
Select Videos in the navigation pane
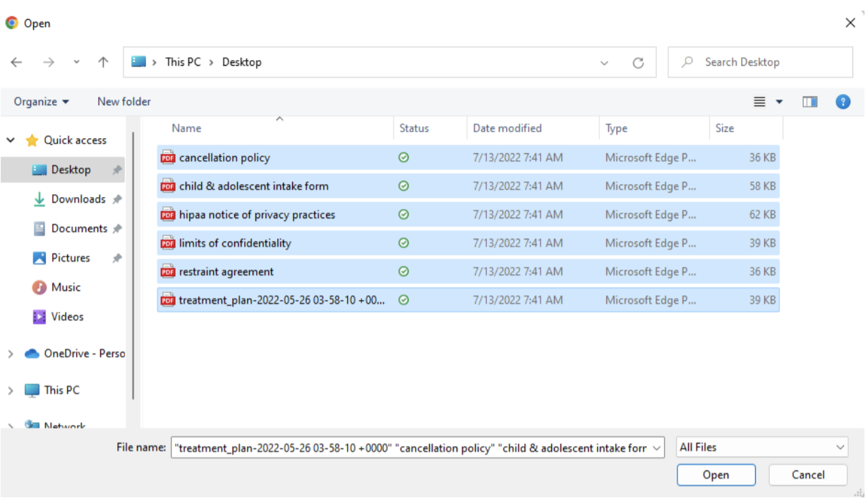(x=67, y=316)
